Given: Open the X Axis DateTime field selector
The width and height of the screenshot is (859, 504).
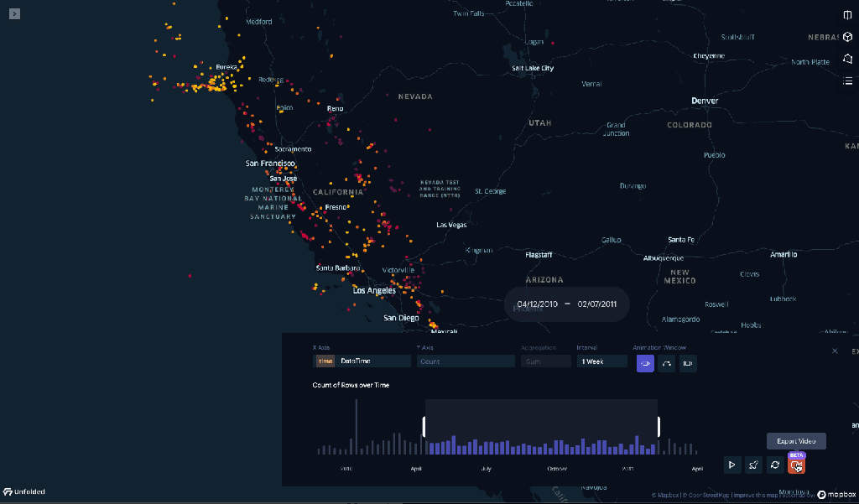Looking at the screenshot, I should click(362, 361).
